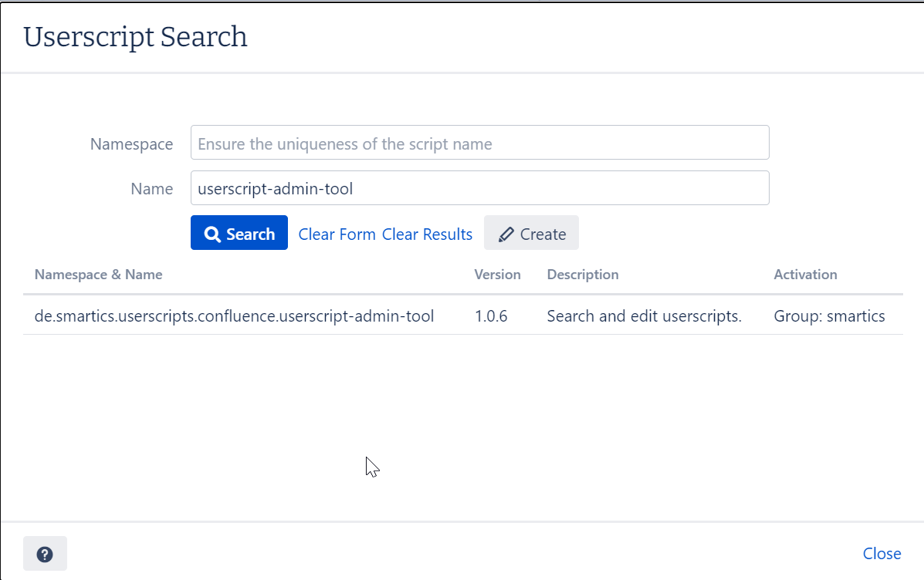Screen dimensions: 924x580
Task: Click inside the Name input field
Action: [479, 187]
